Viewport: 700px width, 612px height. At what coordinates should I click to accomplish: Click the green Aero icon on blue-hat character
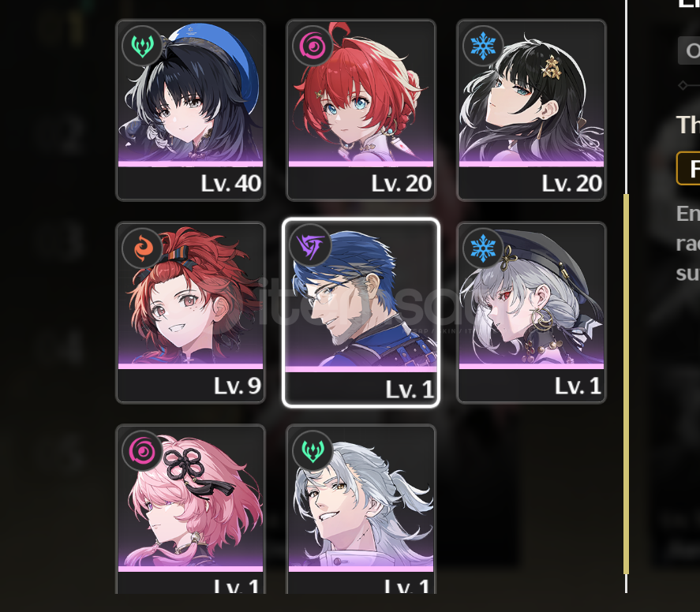pyautogui.click(x=142, y=46)
